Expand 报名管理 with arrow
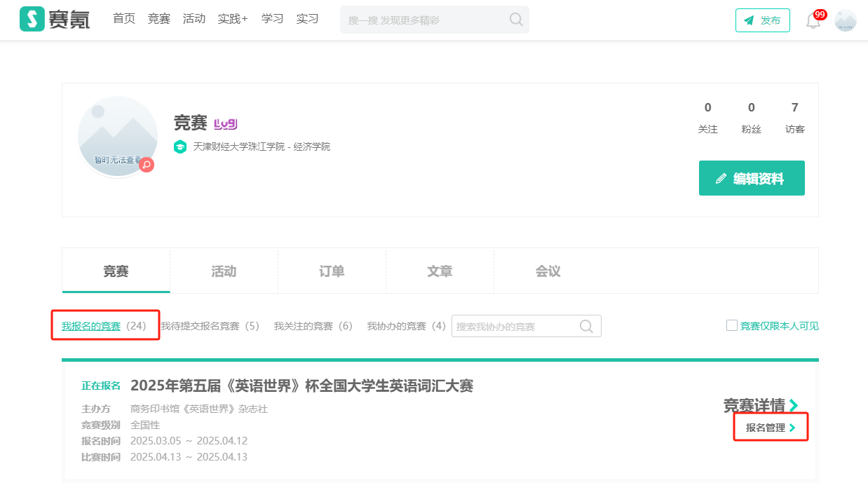This screenshot has height=483, width=868. [771, 427]
